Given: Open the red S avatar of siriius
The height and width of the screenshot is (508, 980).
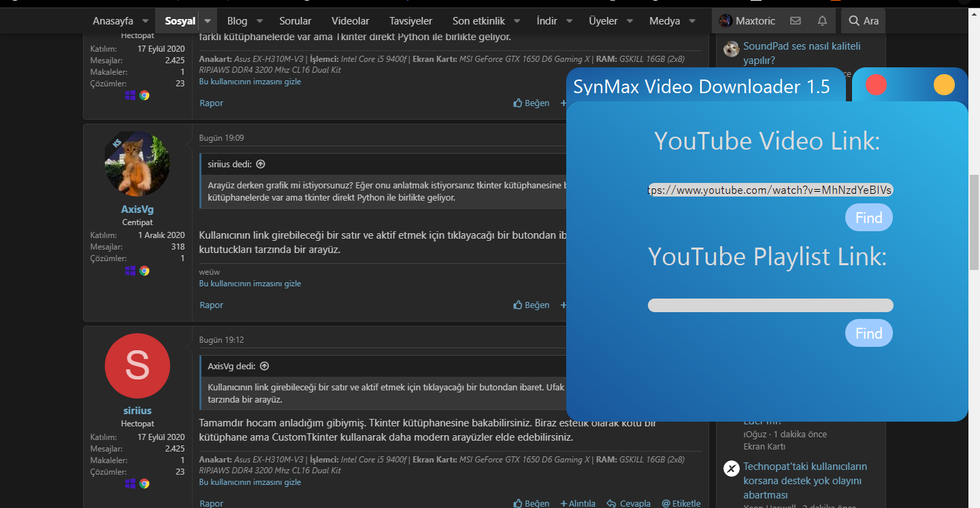Looking at the screenshot, I should (x=137, y=366).
